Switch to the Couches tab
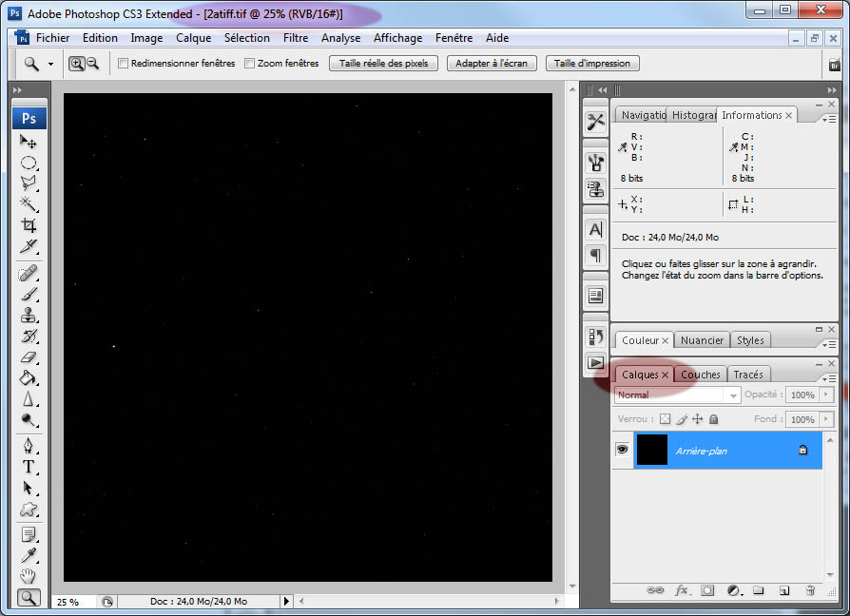Screen dimensions: 850x616 701,375
